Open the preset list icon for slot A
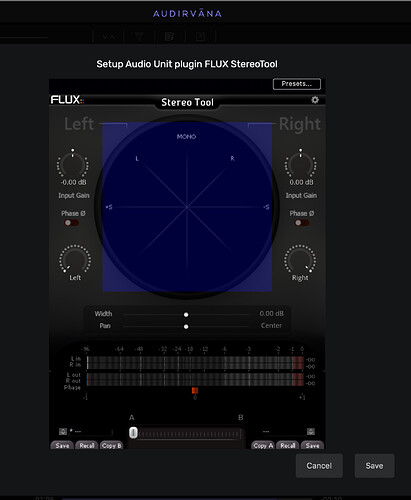 (63, 432)
